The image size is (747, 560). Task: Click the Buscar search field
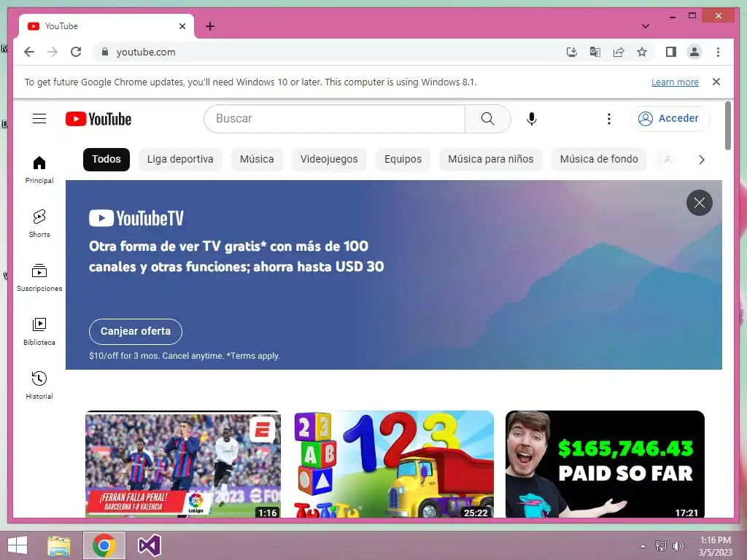334,119
